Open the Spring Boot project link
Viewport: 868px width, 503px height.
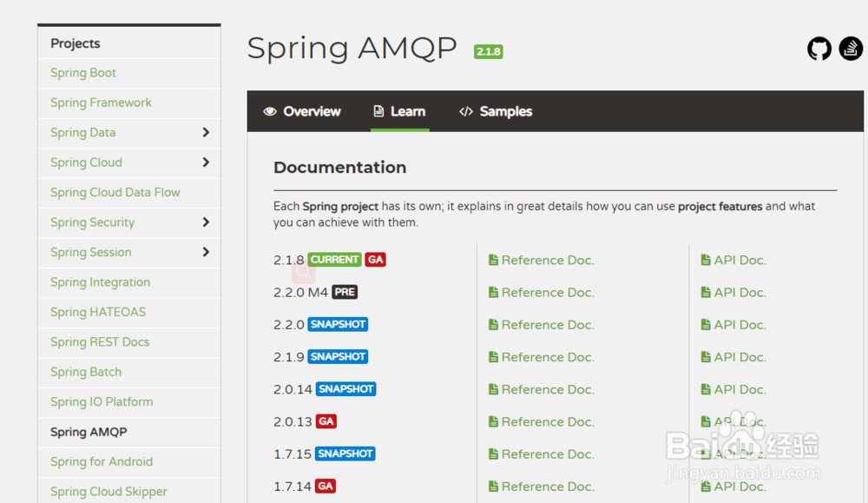tap(83, 73)
